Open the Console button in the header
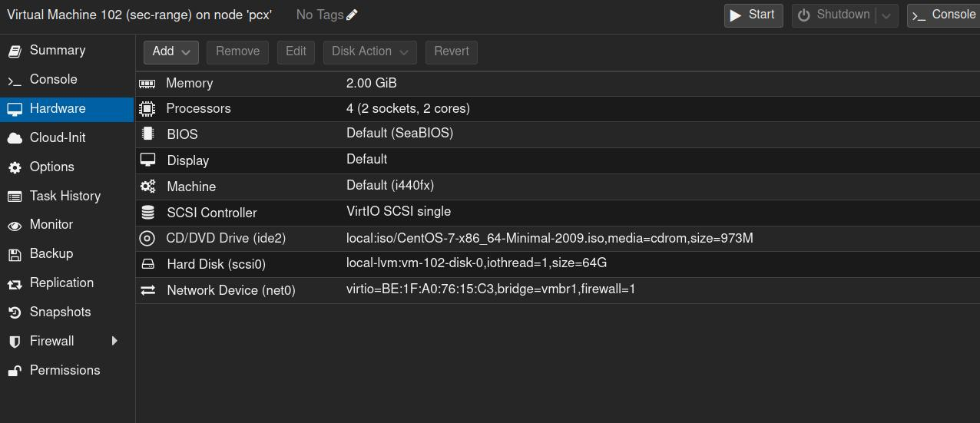 [x=943, y=15]
